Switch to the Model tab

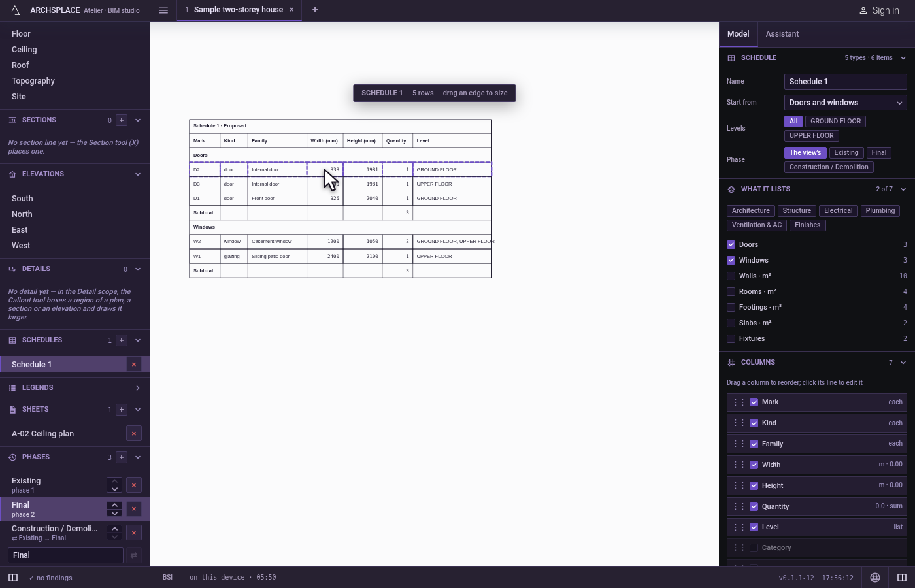coord(739,34)
